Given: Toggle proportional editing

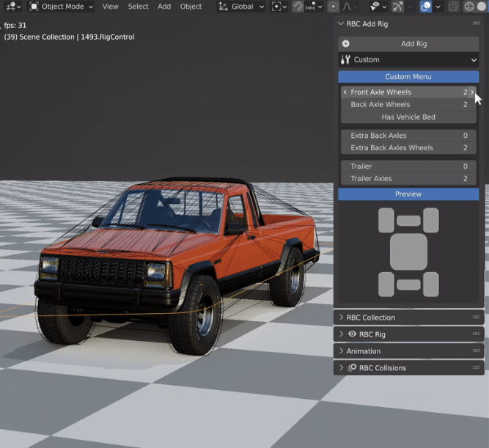Looking at the screenshot, I should pos(333,7).
